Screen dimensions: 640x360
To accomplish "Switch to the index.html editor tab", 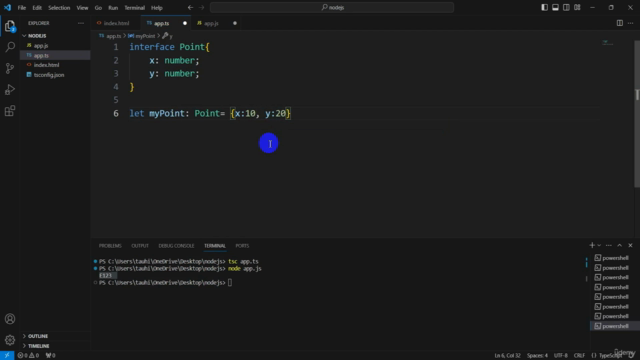I will (x=116, y=23).
